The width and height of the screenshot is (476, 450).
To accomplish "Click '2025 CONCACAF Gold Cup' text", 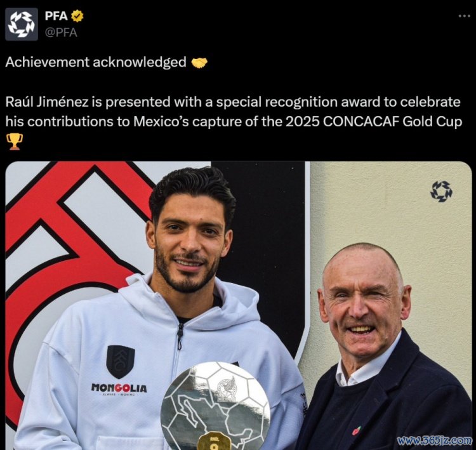I will pos(373,121).
